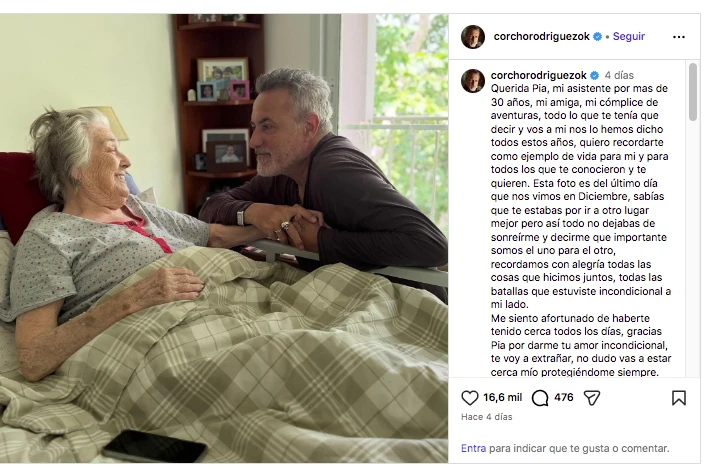The image size is (716, 475).
Task: Click the Hace 4 días date
Action: coord(487,417)
